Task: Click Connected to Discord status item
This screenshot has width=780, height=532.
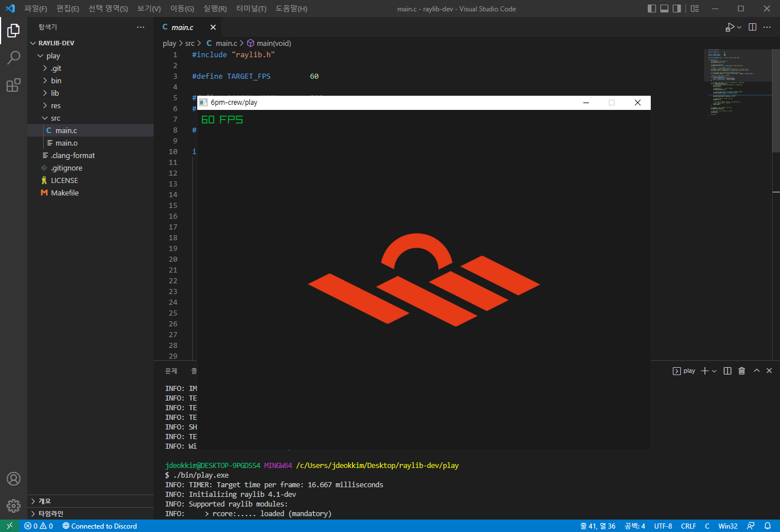Action: pyautogui.click(x=100, y=526)
